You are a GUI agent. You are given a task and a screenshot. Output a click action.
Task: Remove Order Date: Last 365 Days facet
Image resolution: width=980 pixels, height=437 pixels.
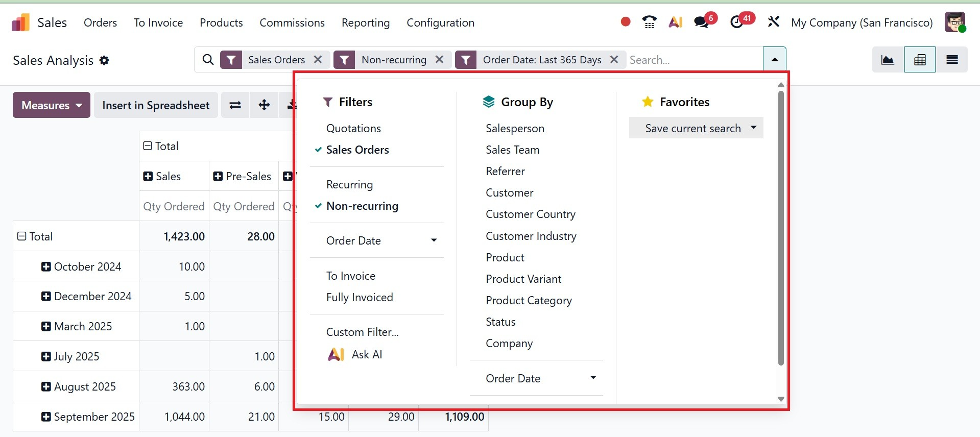(614, 60)
